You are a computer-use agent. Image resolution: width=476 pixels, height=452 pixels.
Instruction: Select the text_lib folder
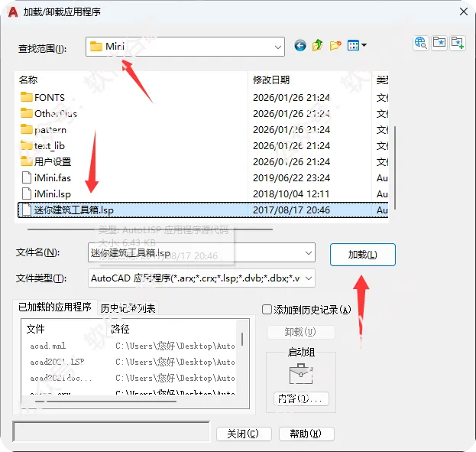click(43, 146)
